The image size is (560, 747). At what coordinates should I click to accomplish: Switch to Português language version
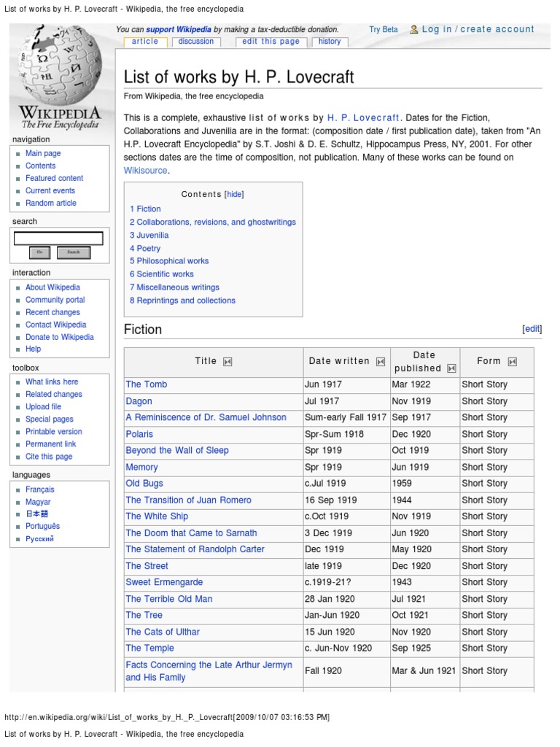[43, 526]
